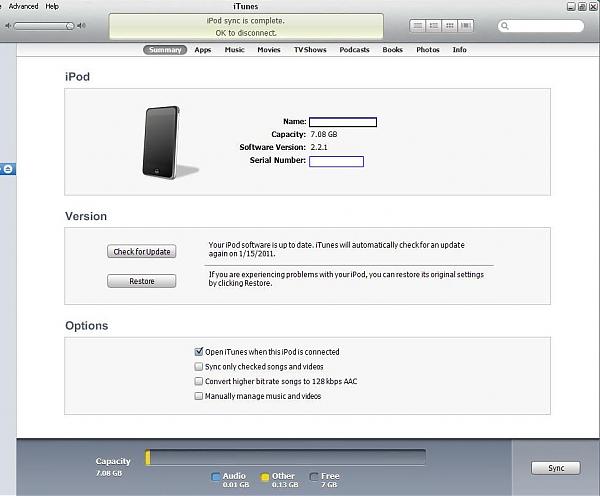Switch to the Photos tab

point(428,50)
